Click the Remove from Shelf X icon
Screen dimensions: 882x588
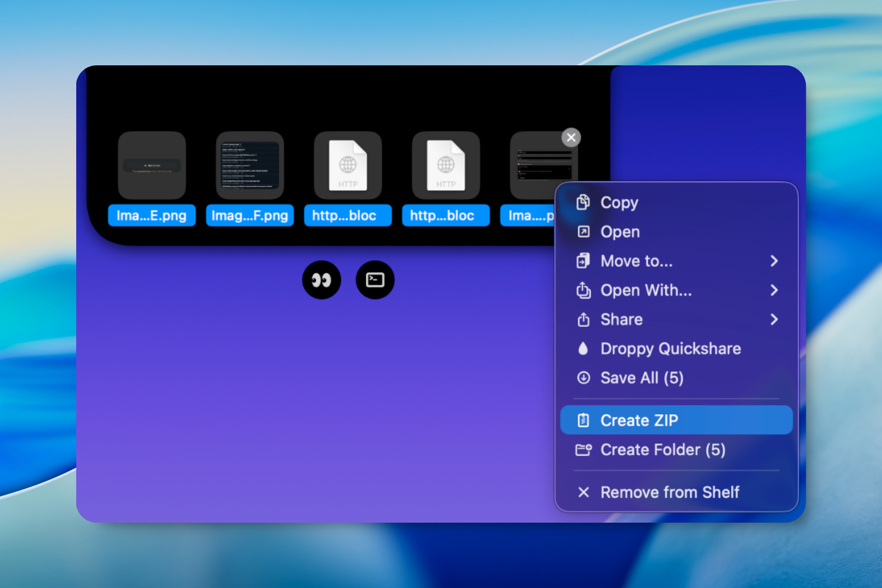[583, 492]
